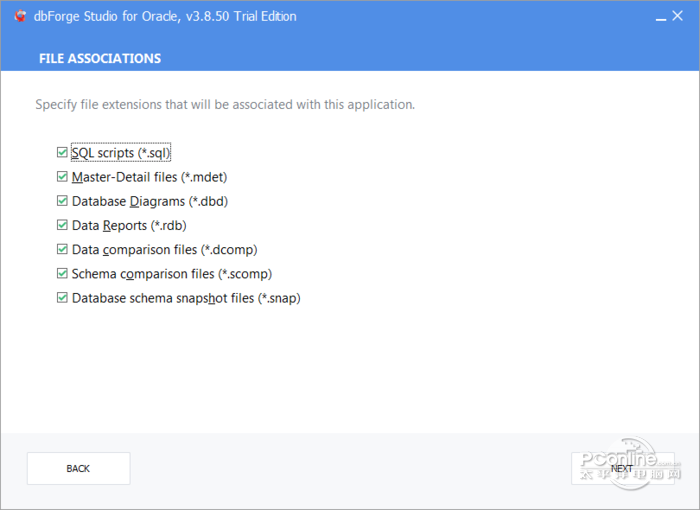Toggle the Master-Detail files (*.mdet) checkbox
This screenshot has height=510, width=700.
63,177
